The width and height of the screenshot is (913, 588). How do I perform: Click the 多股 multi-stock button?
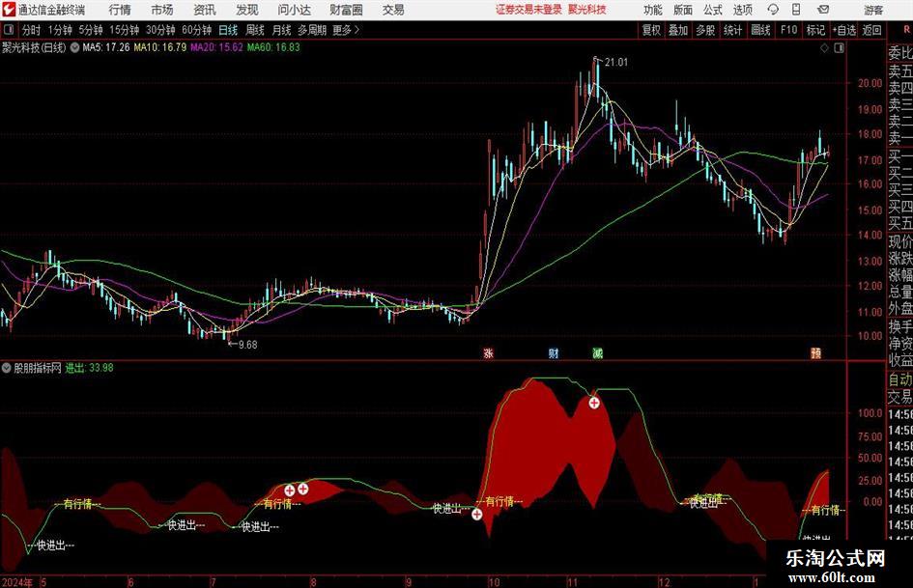[705, 30]
